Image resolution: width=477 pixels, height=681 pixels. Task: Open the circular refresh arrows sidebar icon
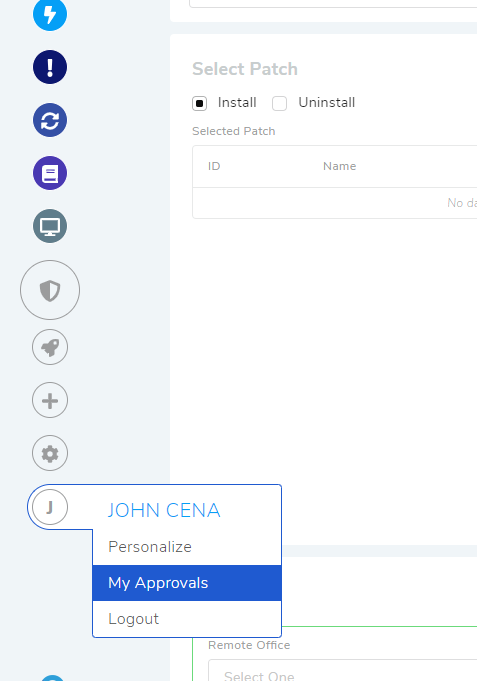(50, 120)
